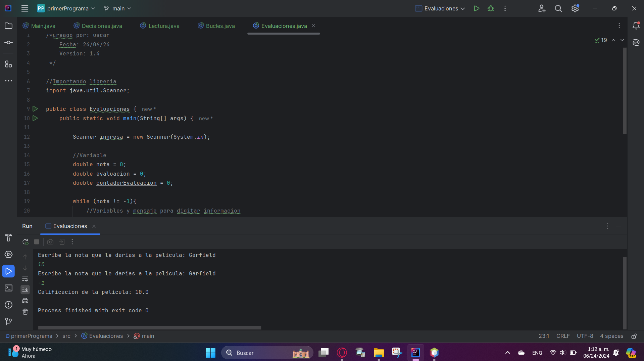The image size is (644, 361).
Task: Click the Windows taskbar search box
Action: click(x=267, y=353)
